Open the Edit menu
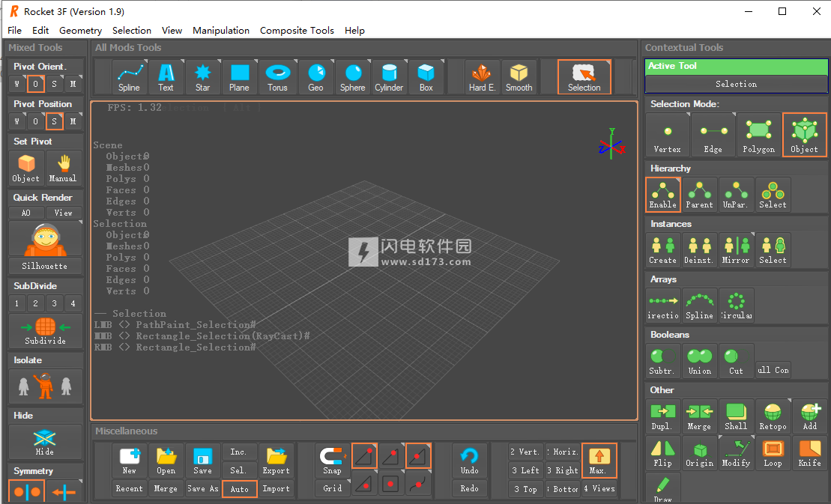 pyautogui.click(x=40, y=30)
